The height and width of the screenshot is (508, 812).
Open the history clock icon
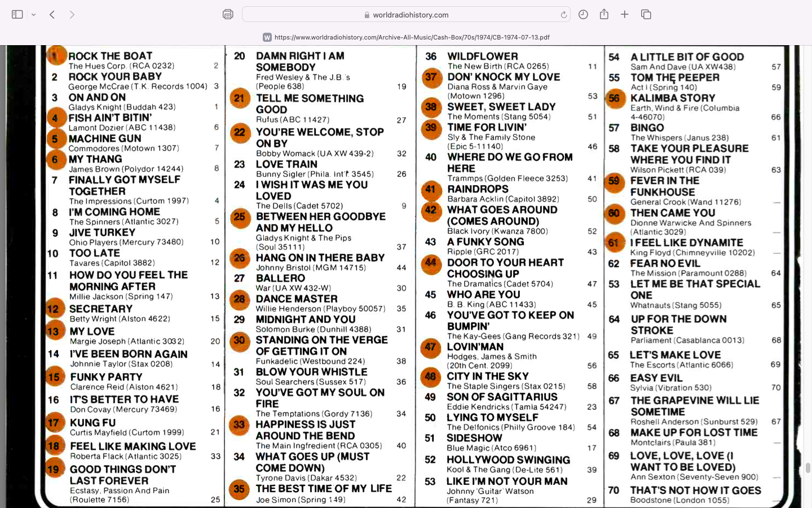coord(583,15)
